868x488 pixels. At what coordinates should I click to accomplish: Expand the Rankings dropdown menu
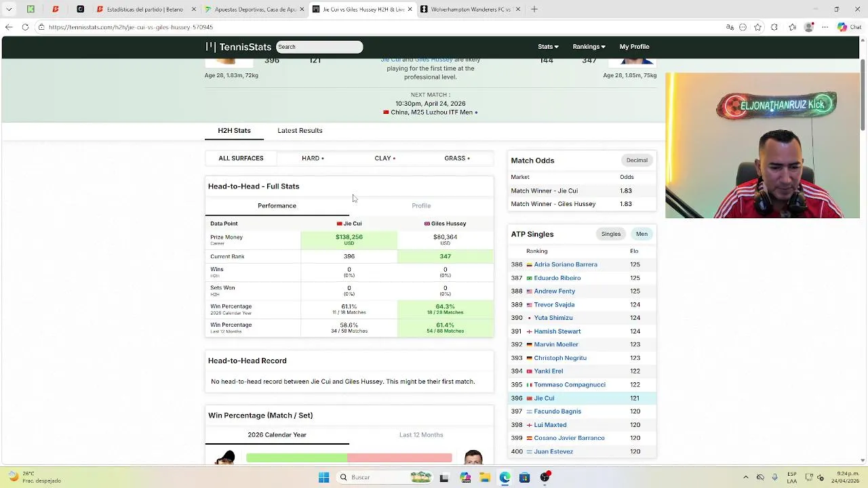[589, 47]
